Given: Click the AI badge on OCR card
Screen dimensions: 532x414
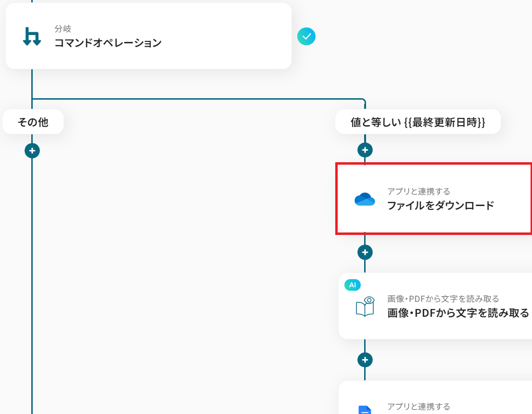Looking at the screenshot, I should point(353,285).
